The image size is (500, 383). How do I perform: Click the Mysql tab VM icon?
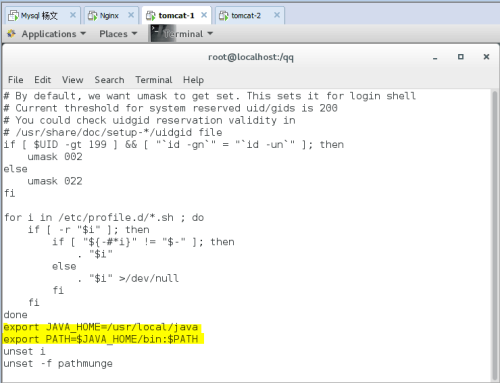(x=13, y=15)
